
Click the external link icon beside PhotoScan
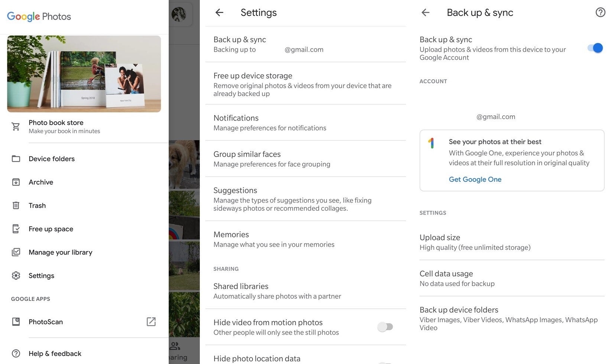point(151,322)
